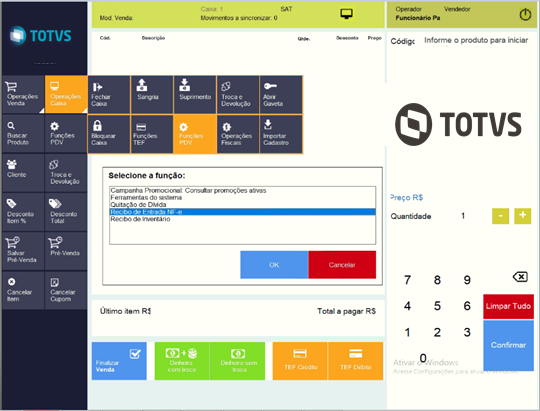Click Cancelar in function dialog

(x=342, y=265)
